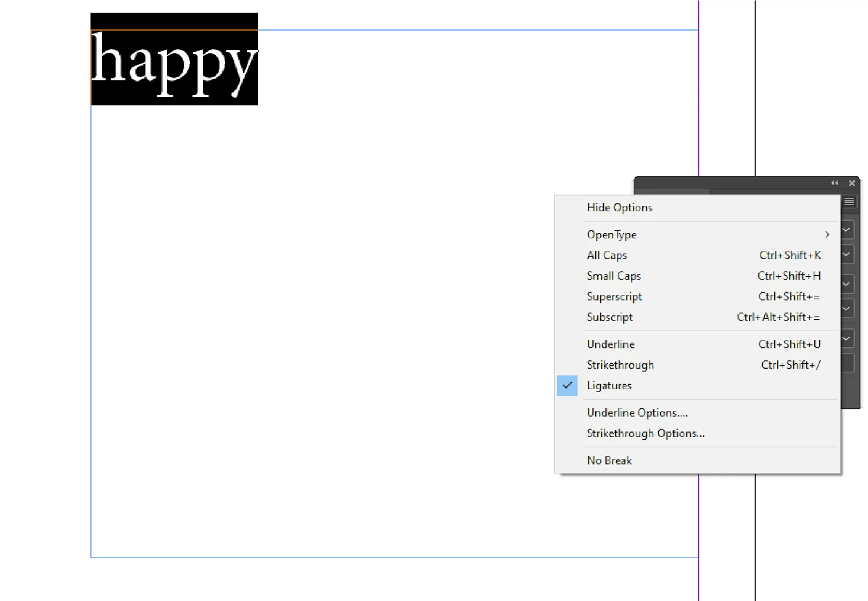This screenshot has width=868, height=601.
Task: Open the Strikethrough Options dialog
Action: pos(646,433)
